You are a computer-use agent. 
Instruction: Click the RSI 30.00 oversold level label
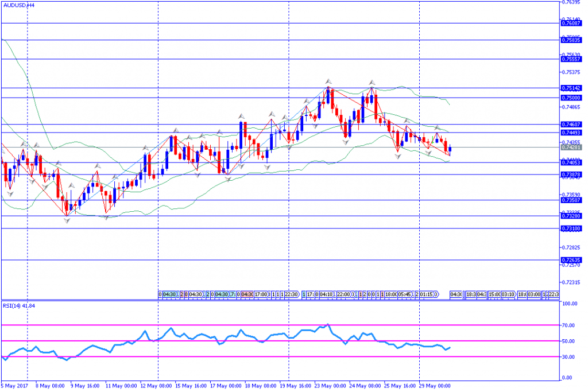pos(568,357)
